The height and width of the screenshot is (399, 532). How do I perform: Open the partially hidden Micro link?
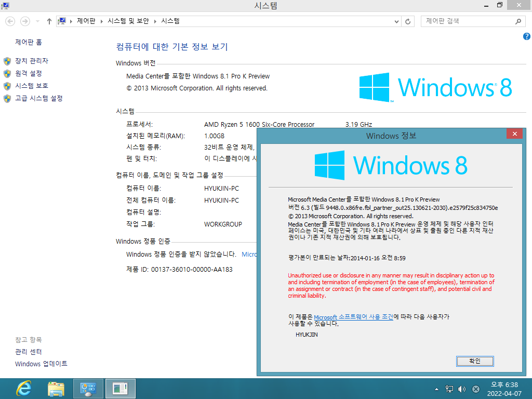249,255
